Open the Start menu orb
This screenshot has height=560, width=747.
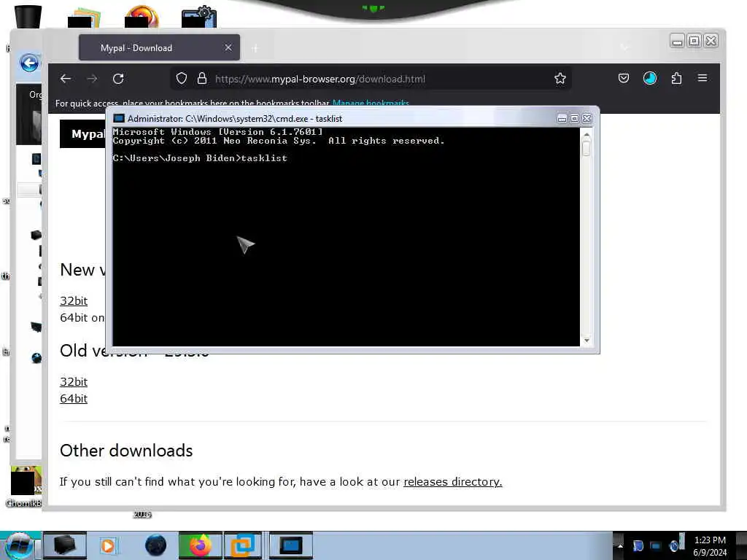[x=19, y=545]
